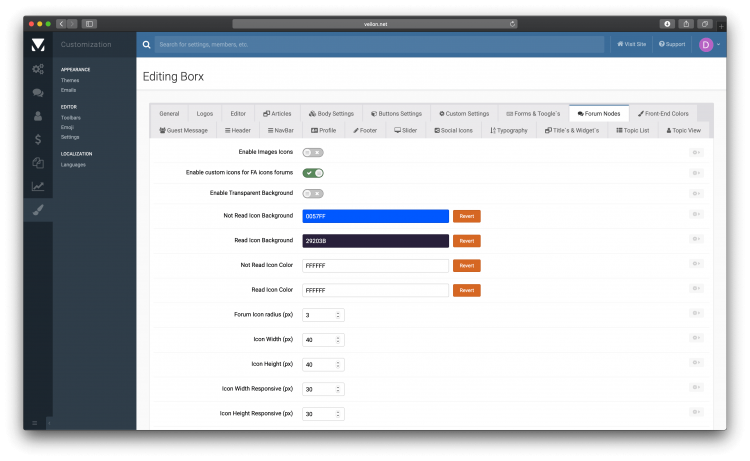750x461 pixels.
Task: Open Toolbars under Editor section
Action: [x=71, y=118]
